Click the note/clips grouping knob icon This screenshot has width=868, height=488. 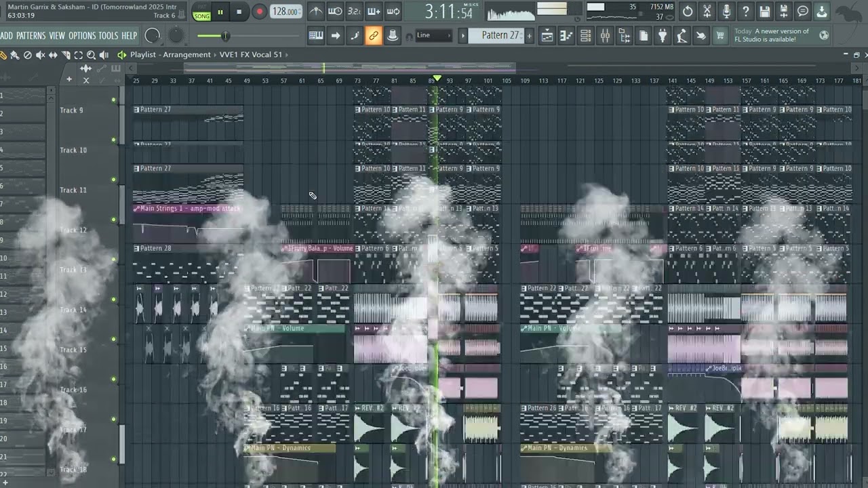click(393, 35)
